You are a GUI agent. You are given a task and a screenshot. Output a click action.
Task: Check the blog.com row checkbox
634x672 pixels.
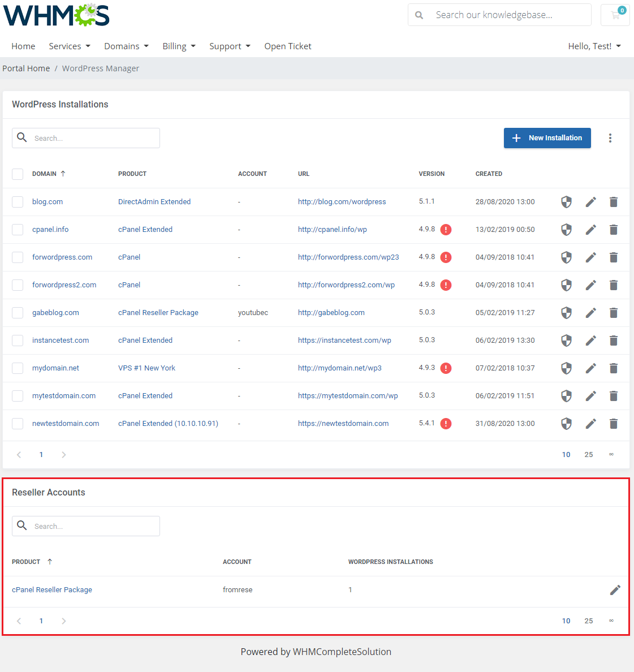[x=18, y=202]
